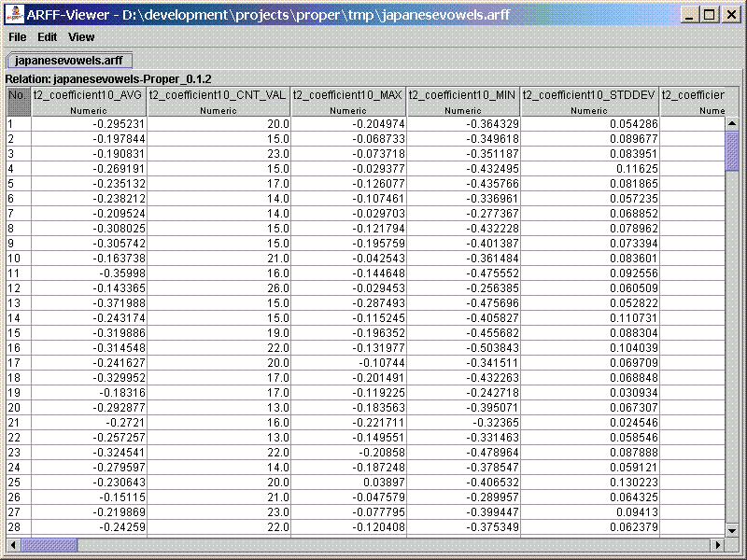Select STDDEV cell 0.11625
Viewport: 747px width, 560px height.
pos(590,169)
